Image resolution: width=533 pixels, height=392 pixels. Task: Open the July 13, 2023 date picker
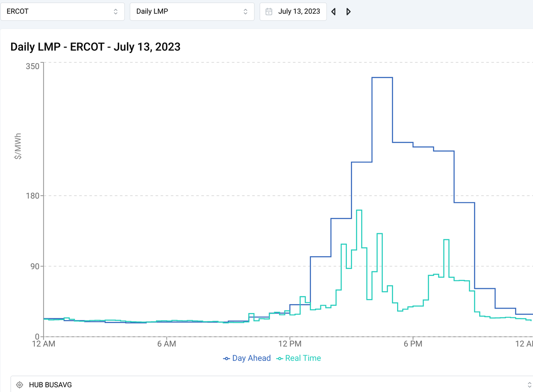click(293, 11)
